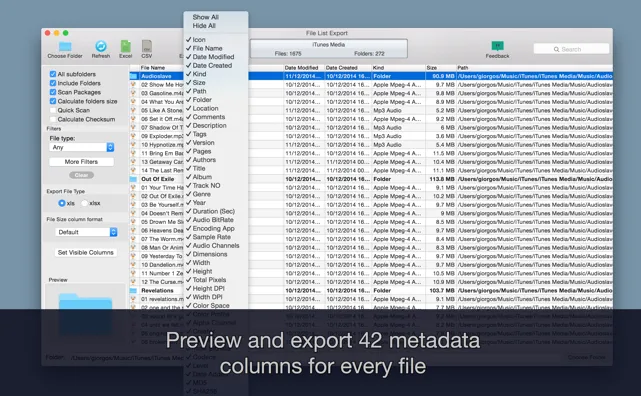This screenshot has height=396, width=641.
Task: Open Feedback from the toolbar icon
Action: pos(497,46)
